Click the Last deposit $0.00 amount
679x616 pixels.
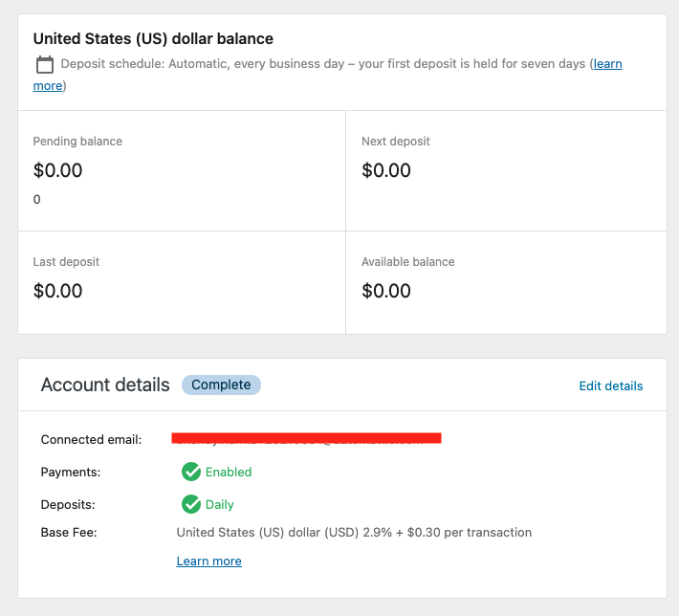click(58, 291)
